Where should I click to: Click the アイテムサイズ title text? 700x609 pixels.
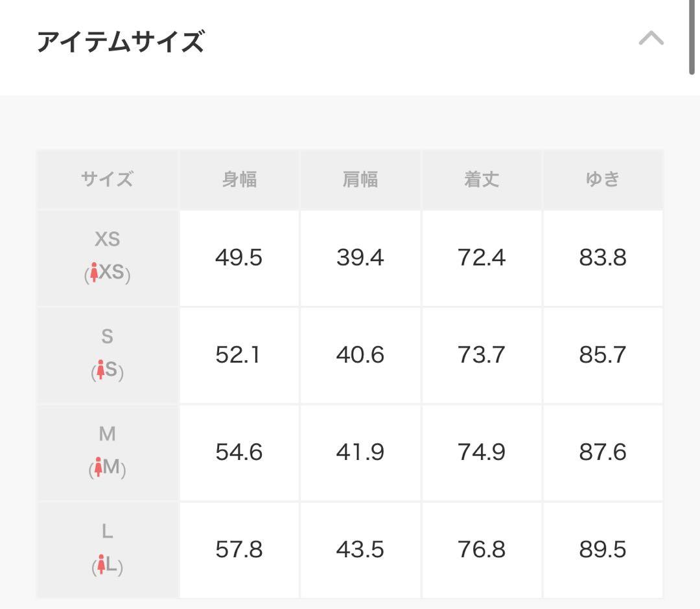(x=120, y=40)
